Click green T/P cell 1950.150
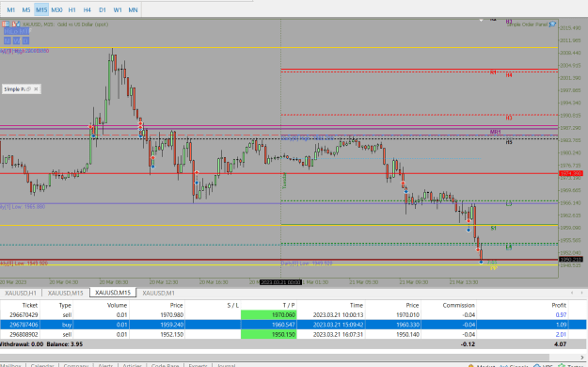The height and width of the screenshot is (367, 588). pyautogui.click(x=268, y=334)
